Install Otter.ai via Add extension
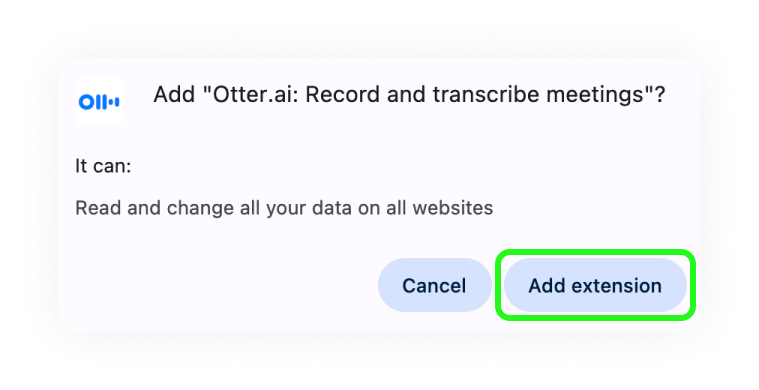Screen dimensions: 759x390 (x=595, y=285)
